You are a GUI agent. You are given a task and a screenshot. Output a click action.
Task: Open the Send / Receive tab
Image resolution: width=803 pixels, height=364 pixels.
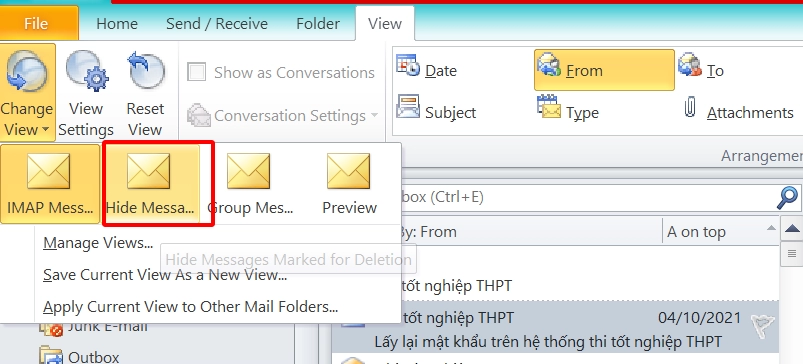217,24
